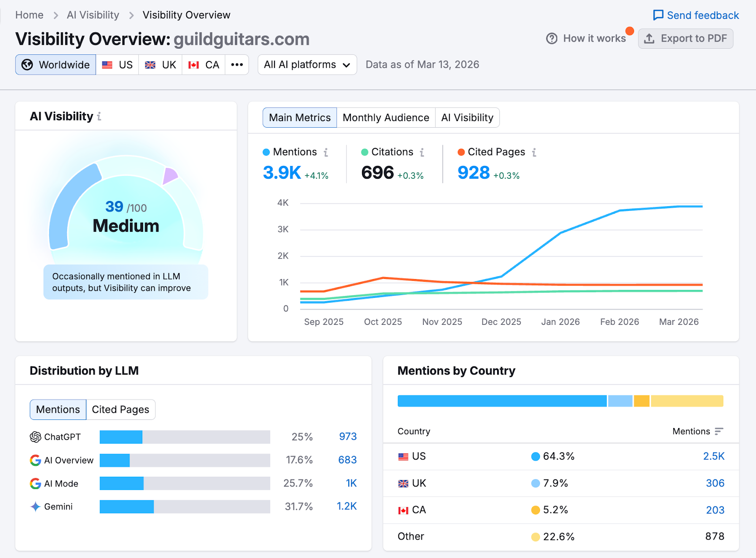
Task: Click the Home breadcrumb link
Action: [x=29, y=15]
